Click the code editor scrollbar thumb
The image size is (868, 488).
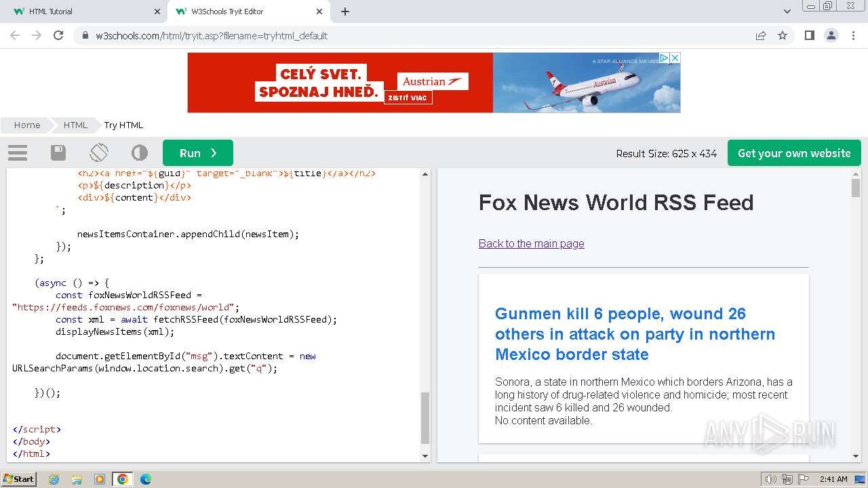point(425,418)
